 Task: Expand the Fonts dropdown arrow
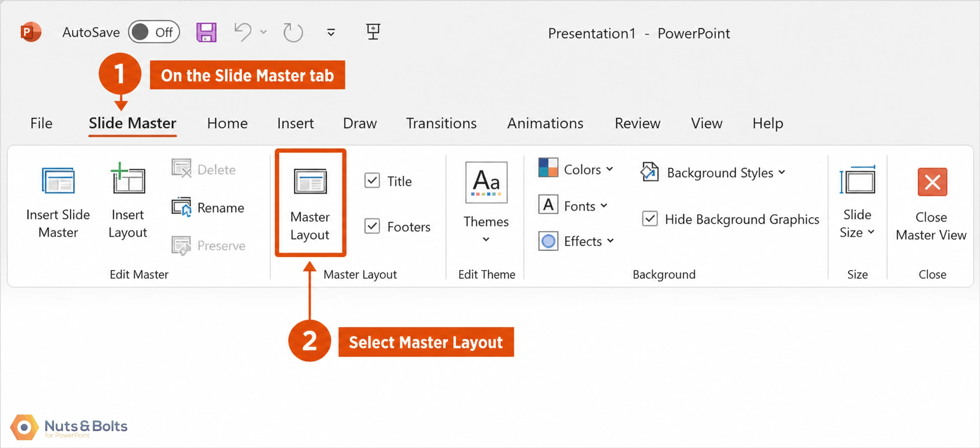tap(604, 205)
